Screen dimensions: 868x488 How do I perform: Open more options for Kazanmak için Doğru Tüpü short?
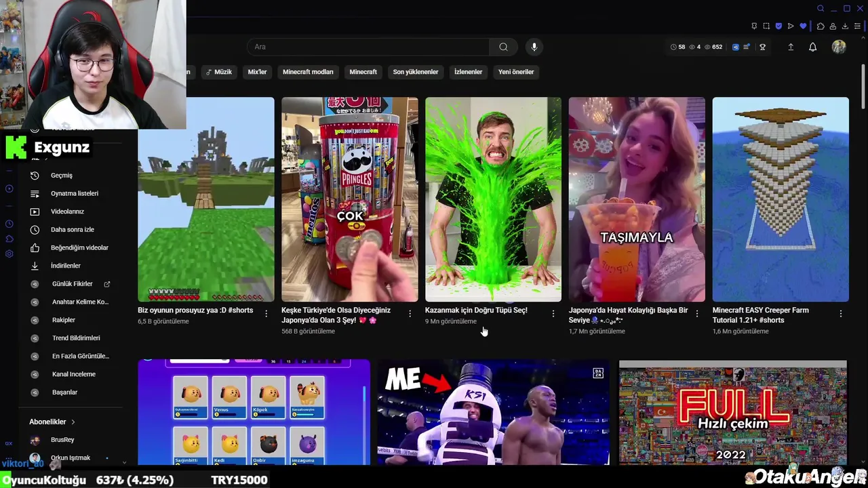coord(553,314)
